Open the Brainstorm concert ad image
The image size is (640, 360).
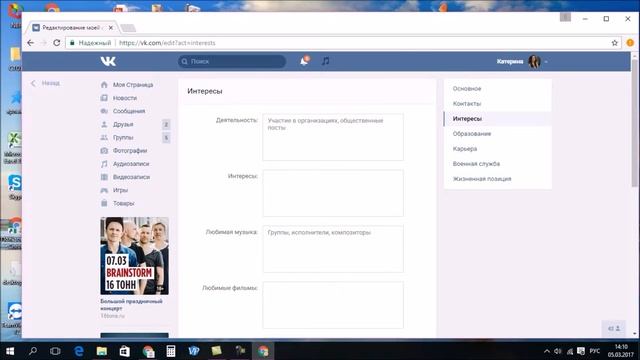(134, 256)
